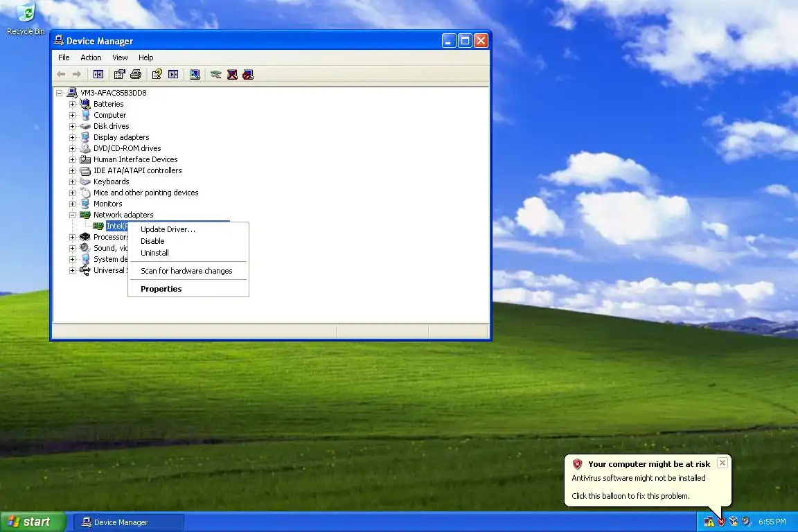Minimize the Device Manager window
The height and width of the screenshot is (532, 798).
point(448,41)
